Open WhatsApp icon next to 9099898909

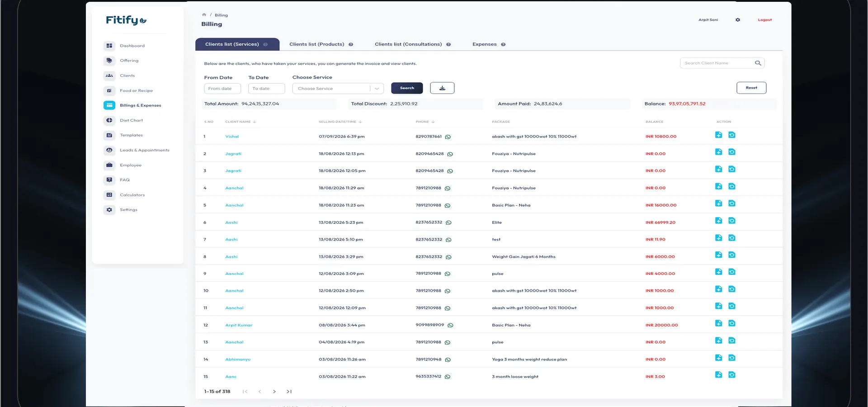450,325
